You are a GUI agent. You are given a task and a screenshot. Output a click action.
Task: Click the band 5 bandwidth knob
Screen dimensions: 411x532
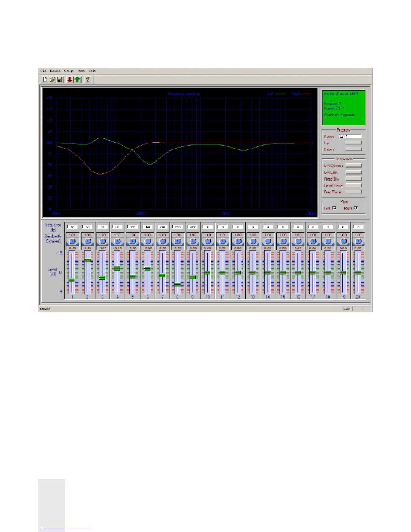(x=133, y=241)
